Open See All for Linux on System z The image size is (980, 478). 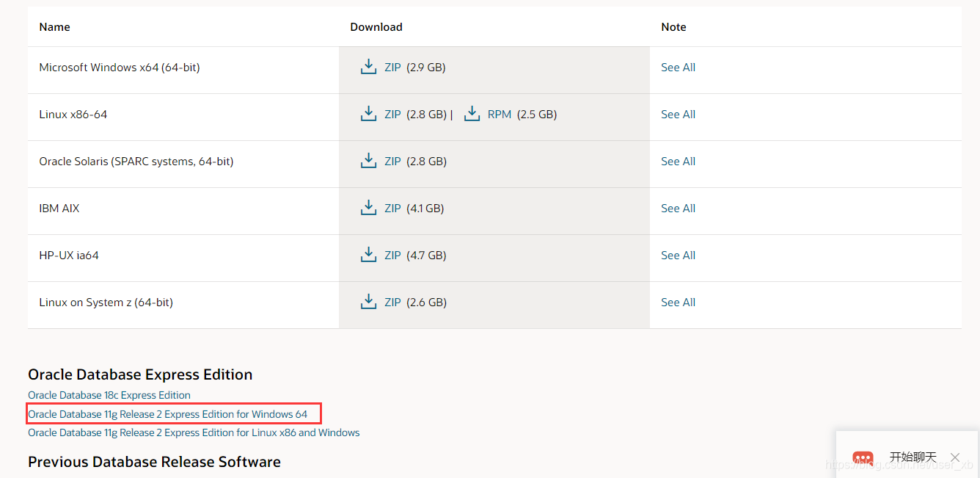pyautogui.click(x=678, y=303)
